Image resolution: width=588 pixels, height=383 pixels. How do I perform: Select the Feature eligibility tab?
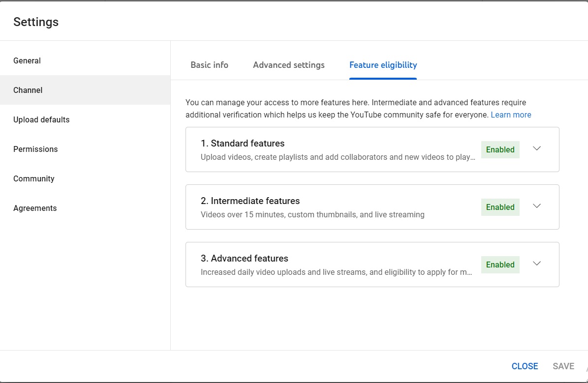[x=383, y=65]
